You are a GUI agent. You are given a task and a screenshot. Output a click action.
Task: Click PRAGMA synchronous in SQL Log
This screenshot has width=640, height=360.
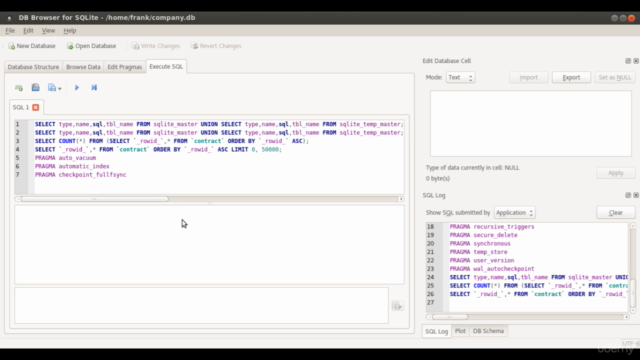480,244
